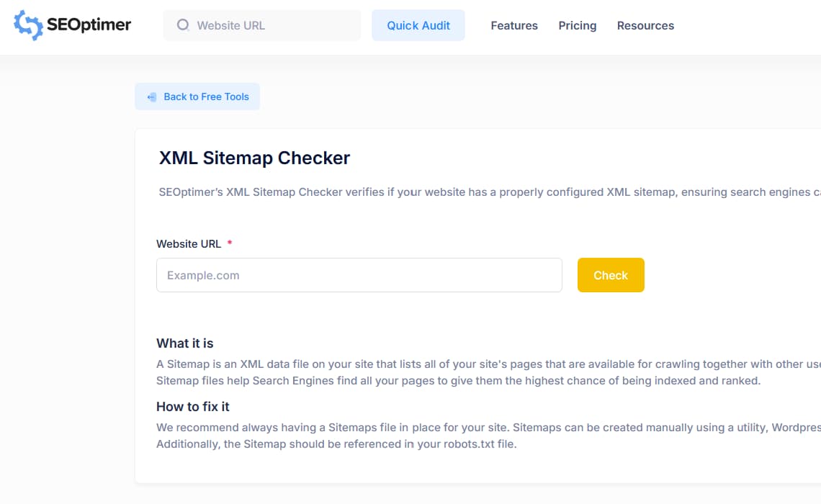Click the Website URL form label
821x504 pixels.
click(x=188, y=243)
